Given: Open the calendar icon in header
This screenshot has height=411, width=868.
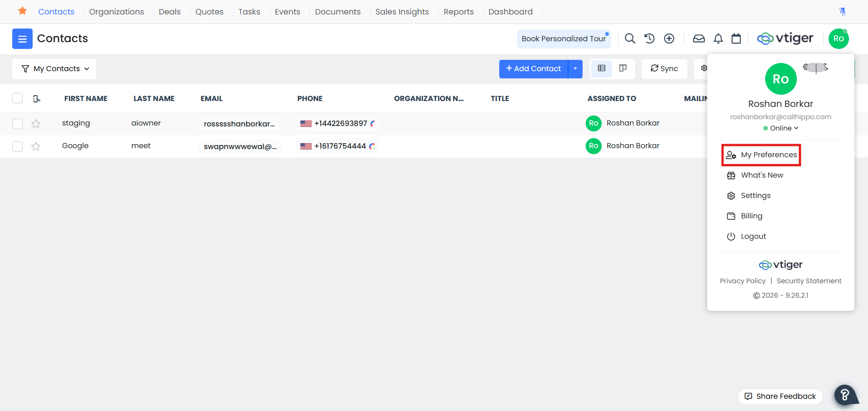Looking at the screenshot, I should (x=736, y=39).
